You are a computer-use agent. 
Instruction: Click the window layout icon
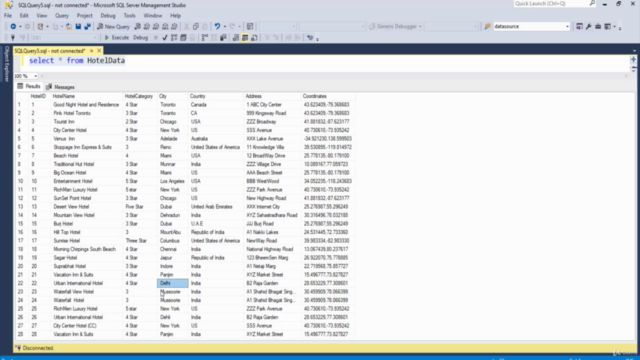pos(608,27)
